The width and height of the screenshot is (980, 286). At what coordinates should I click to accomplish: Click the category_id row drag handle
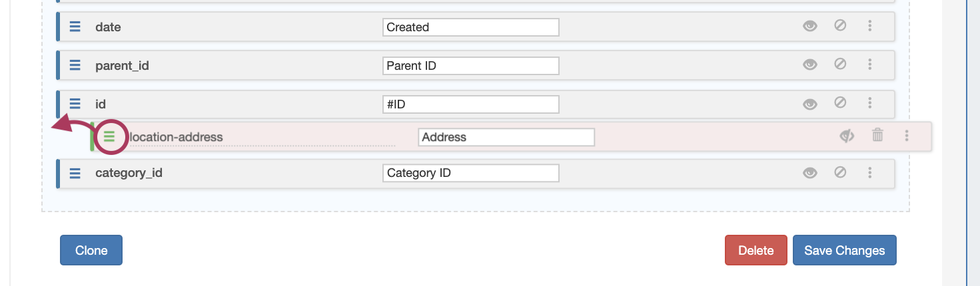pyautogui.click(x=75, y=173)
